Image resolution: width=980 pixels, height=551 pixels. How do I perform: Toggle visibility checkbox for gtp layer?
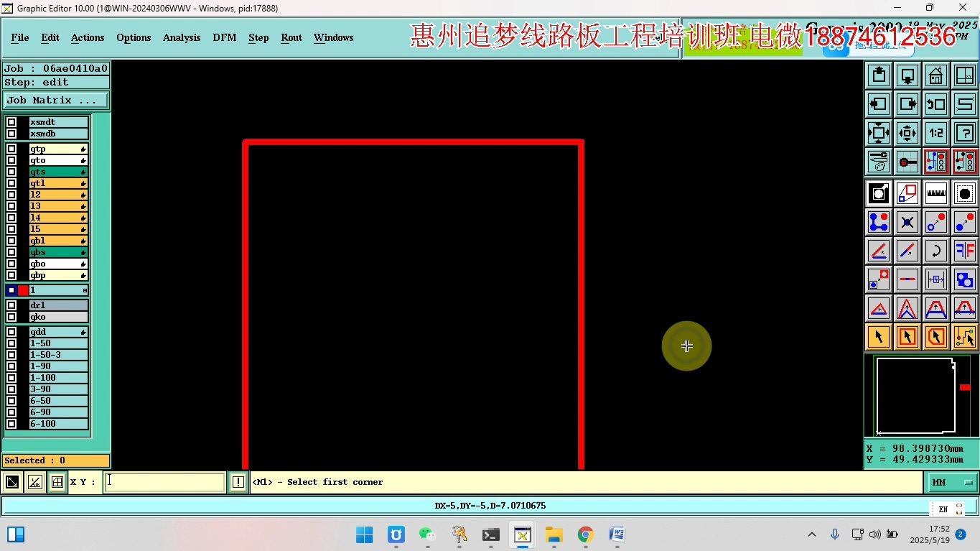pyautogui.click(x=11, y=148)
